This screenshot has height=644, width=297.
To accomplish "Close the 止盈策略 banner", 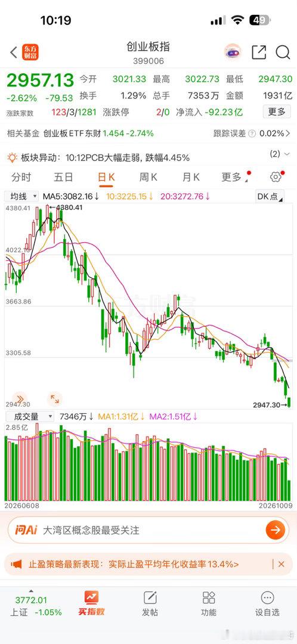I will click(x=281, y=564).
